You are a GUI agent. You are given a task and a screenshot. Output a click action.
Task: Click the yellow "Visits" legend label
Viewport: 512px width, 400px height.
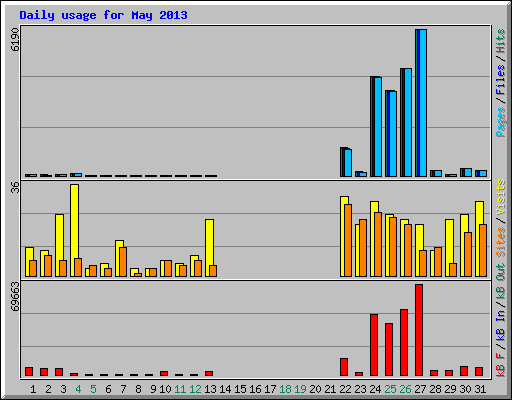[501, 197]
